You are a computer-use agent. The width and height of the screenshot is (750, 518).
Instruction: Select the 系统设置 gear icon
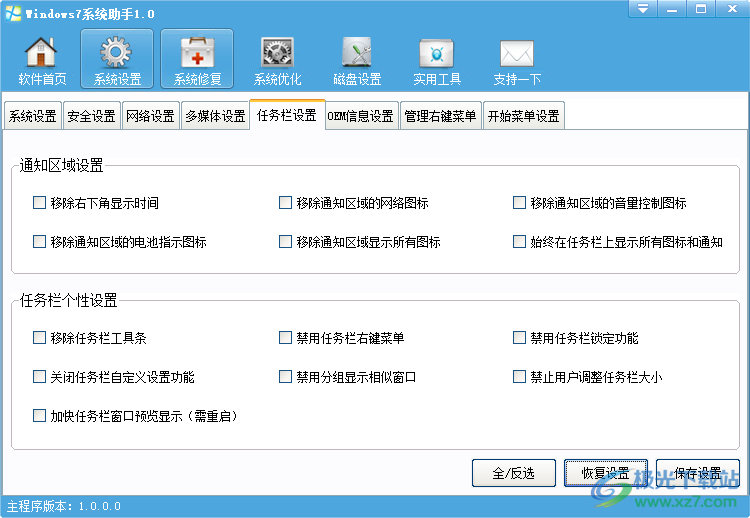click(117, 59)
